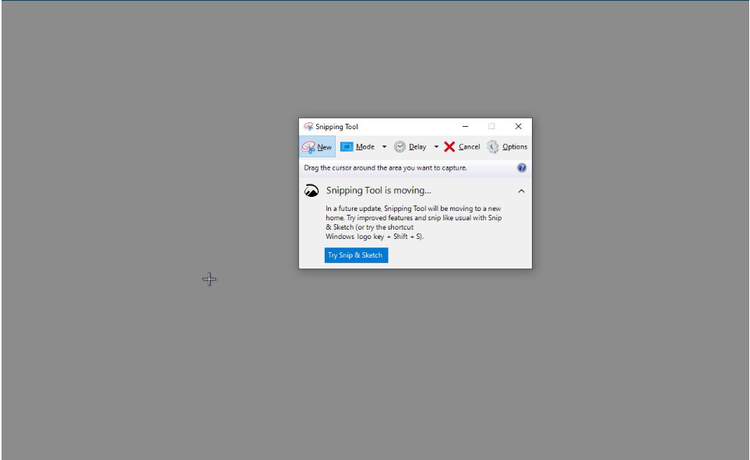The height and width of the screenshot is (460, 750).
Task: Start a new snip with New button
Action: click(x=317, y=147)
